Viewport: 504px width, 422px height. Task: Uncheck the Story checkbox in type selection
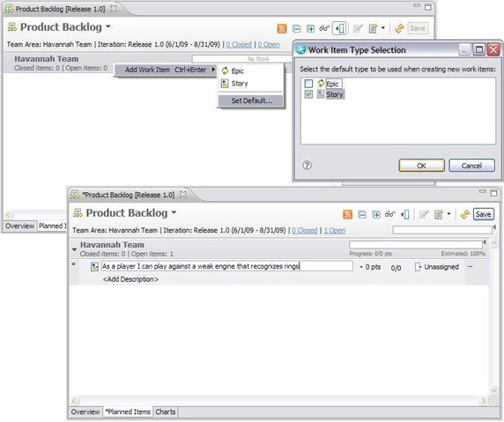pyautogui.click(x=308, y=94)
